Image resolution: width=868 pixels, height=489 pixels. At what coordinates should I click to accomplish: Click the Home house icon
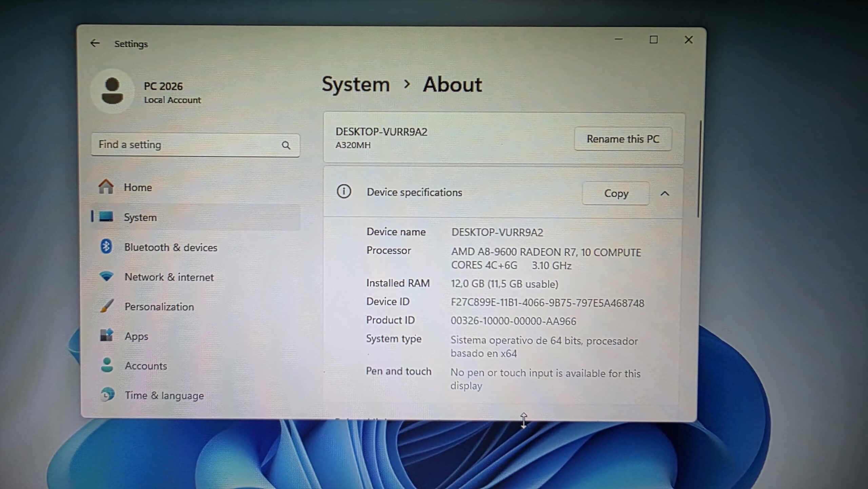click(106, 187)
